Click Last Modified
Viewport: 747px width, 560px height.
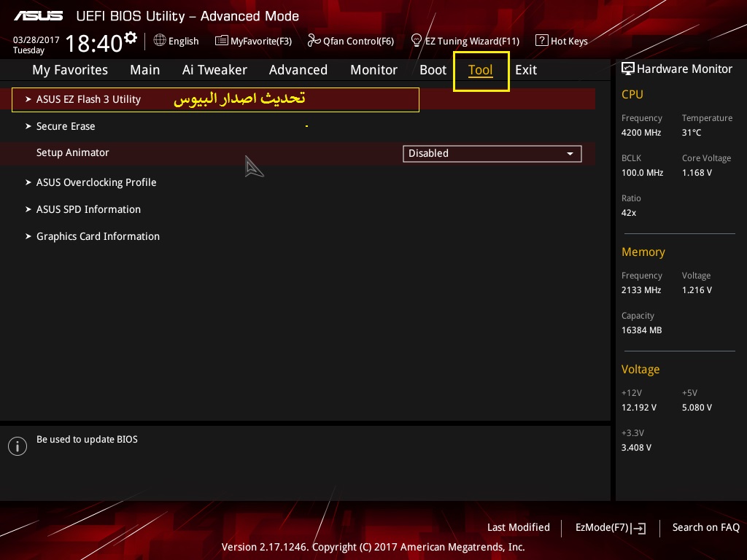point(519,527)
